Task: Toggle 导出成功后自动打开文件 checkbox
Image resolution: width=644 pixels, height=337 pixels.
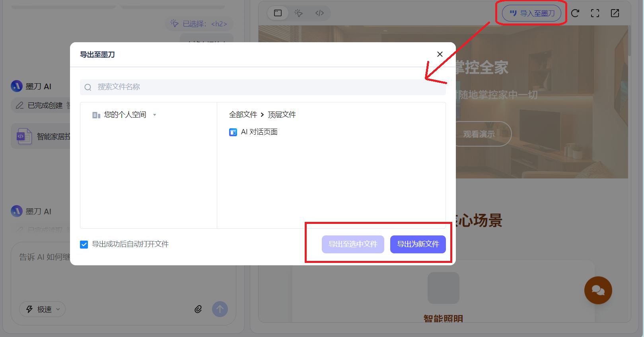Action: (84, 244)
